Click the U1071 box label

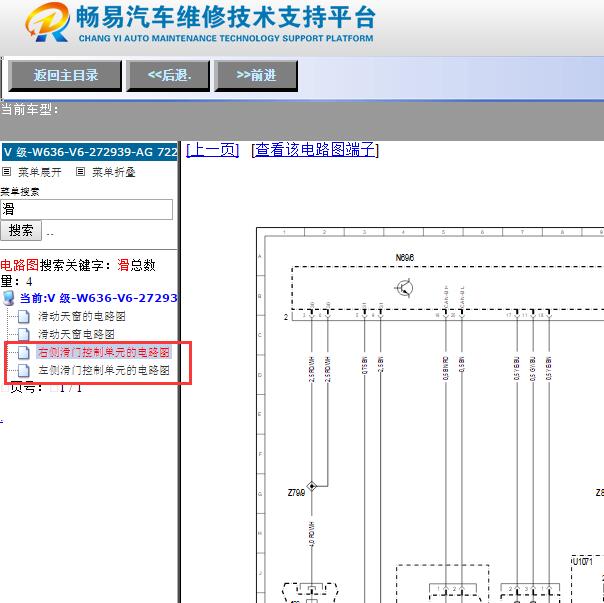click(x=582, y=561)
